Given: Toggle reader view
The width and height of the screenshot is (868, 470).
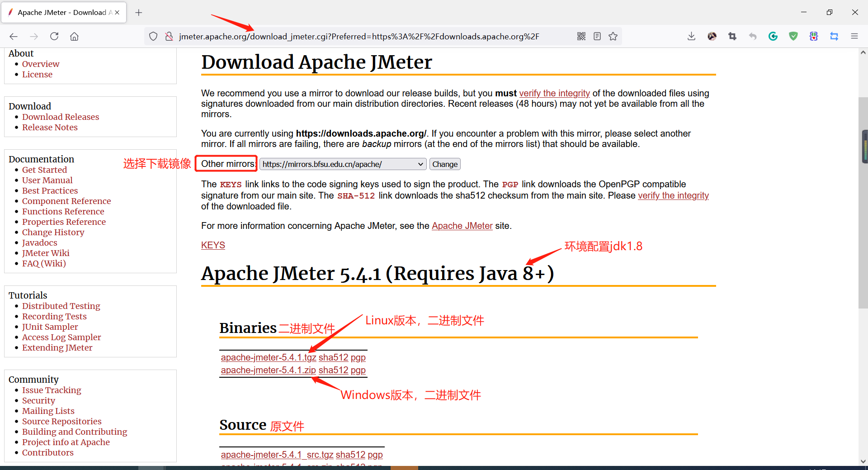Looking at the screenshot, I should (x=597, y=36).
